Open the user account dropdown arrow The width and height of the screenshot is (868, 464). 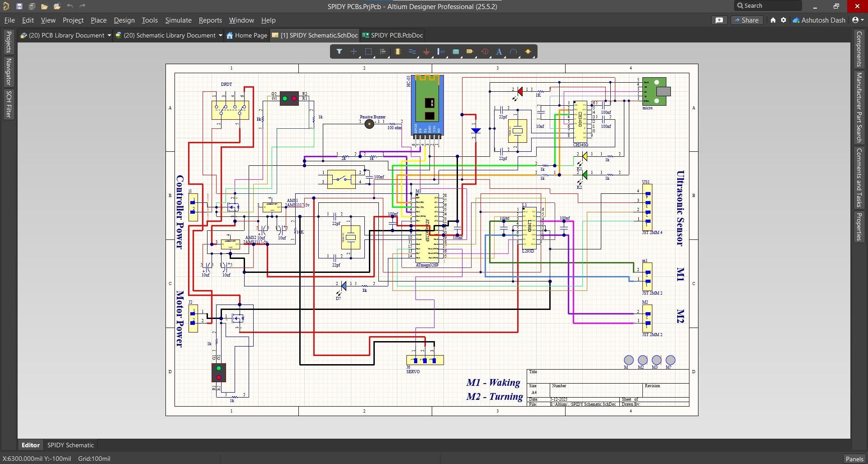click(x=862, y=20)
